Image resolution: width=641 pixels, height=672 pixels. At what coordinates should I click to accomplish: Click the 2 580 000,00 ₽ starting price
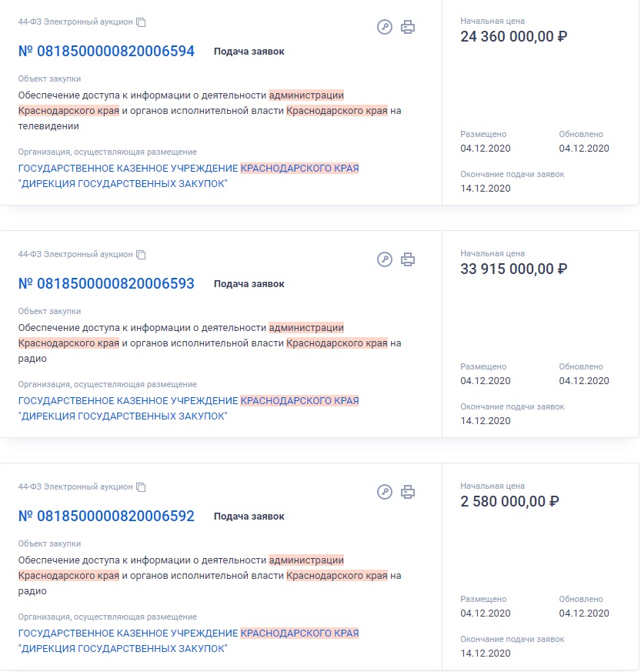click(x=509, y=501)
